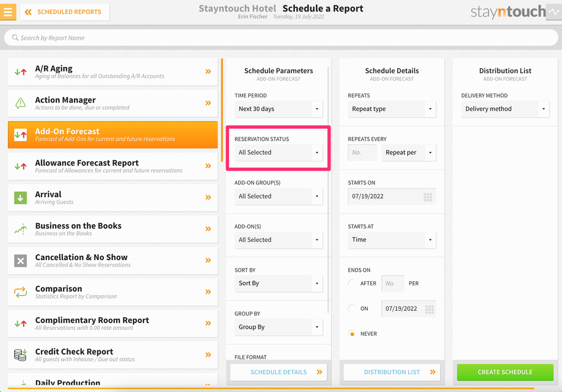Viewport: 562px width, 392px height.
Task: Select Business on the Books report
Action: [x=112, y=229]
